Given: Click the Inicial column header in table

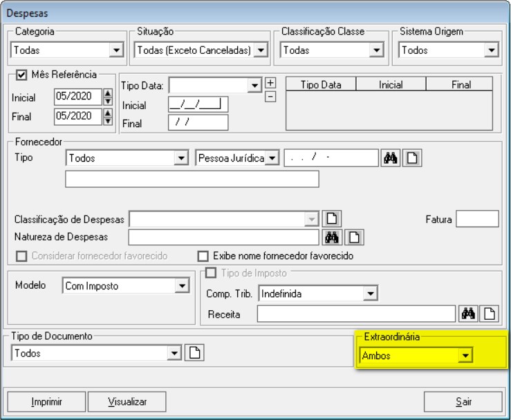Looking at the screenshot, I should click(x=391, y=84).
